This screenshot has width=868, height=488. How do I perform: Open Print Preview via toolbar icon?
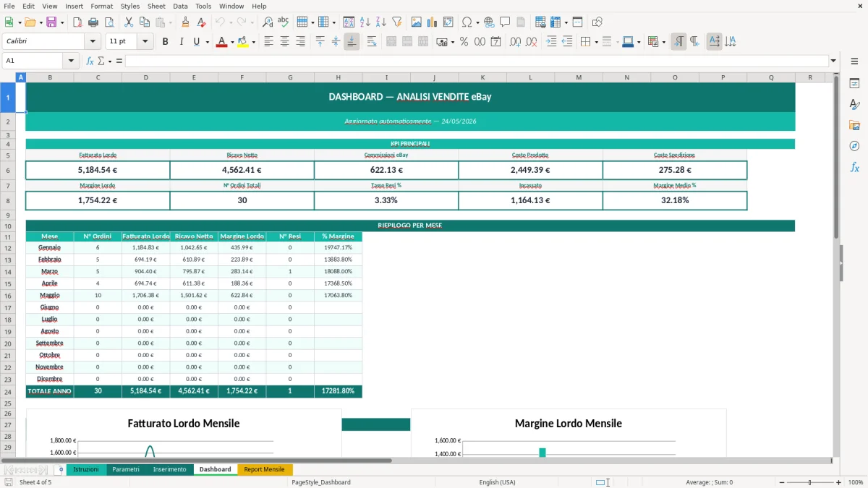click(109, 22)
